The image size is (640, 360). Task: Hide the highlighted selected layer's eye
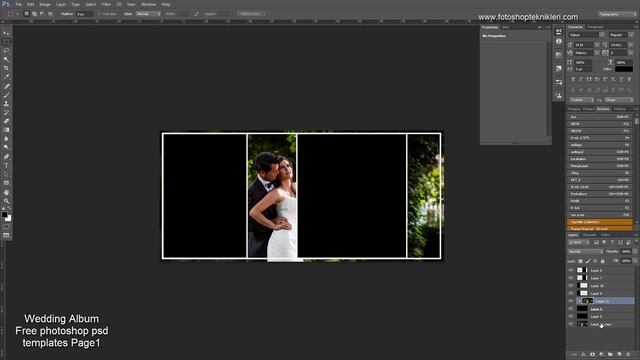point(571,301)
